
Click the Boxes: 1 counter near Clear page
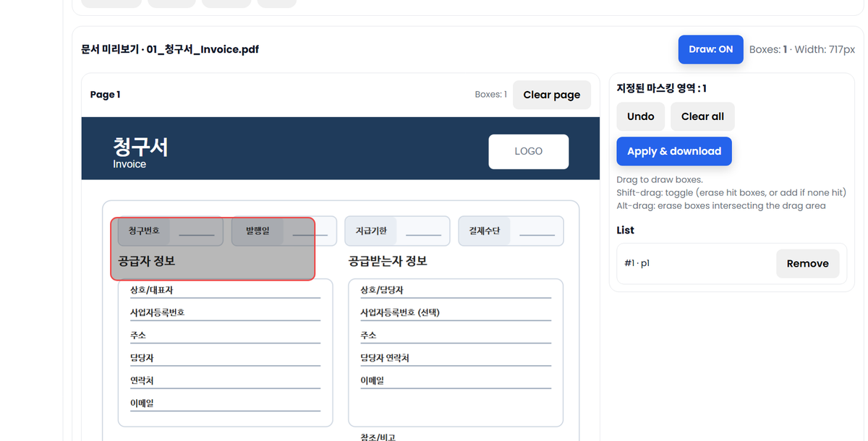coord(490,93)
